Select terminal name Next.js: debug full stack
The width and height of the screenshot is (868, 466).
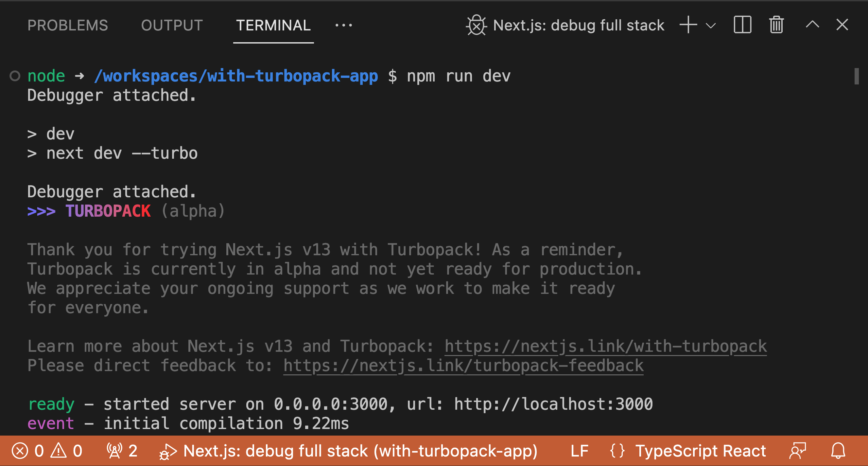579,25
